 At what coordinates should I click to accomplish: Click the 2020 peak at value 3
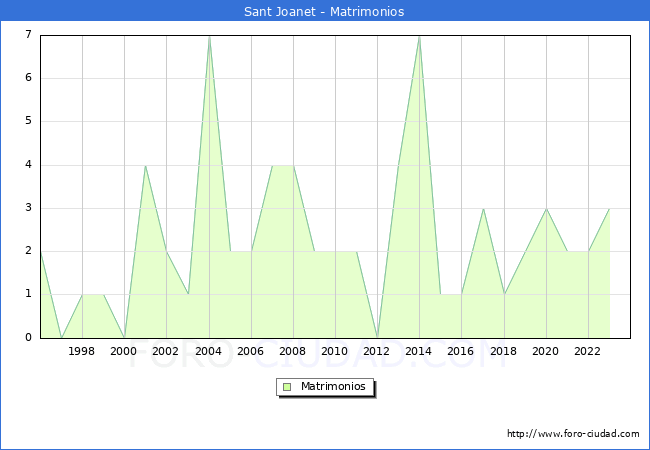pyautogui.click(x=546, y=208)
